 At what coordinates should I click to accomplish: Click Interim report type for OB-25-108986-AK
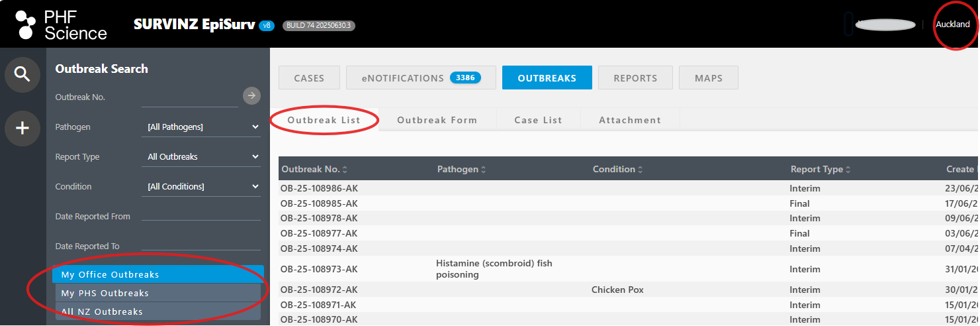pyautogui.click(x=805, y=188)
